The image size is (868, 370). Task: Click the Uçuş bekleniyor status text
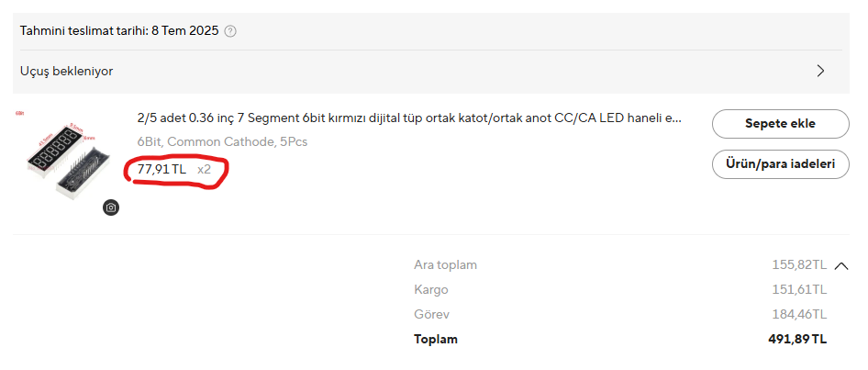coord(67,71)
